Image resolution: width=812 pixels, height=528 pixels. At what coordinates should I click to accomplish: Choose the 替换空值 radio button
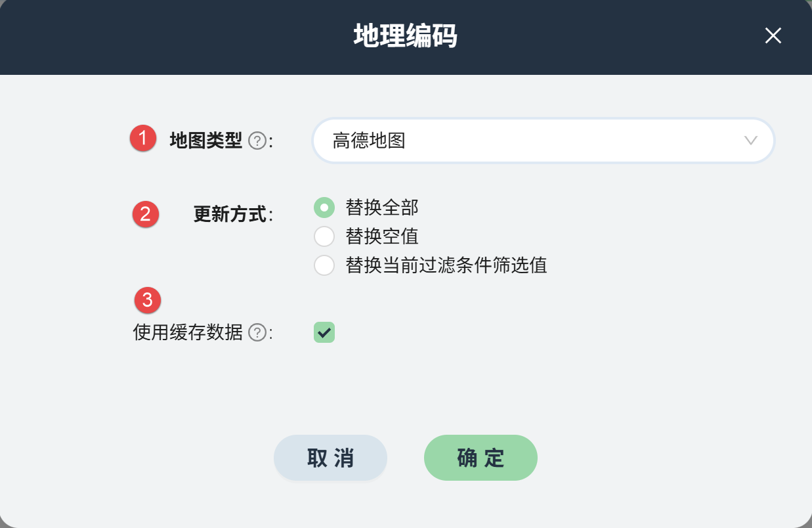(324, 236)
